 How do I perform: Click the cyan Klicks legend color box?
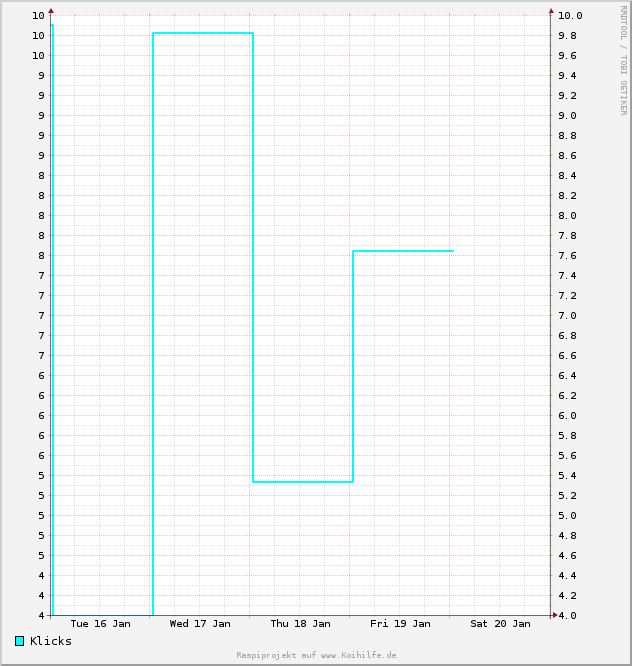pos(20,641)
